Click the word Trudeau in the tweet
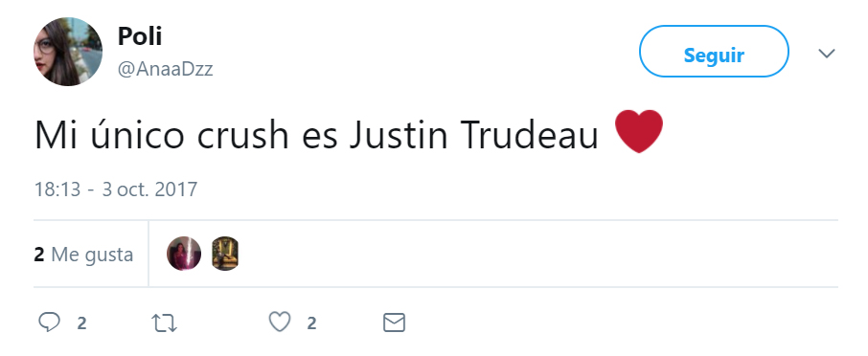 coord(529,134)
